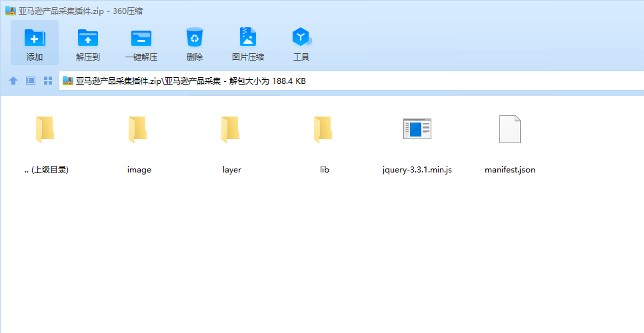The width and height of the screenshot is (644, 333).
Task: Select the manifest.json file icon
Action: 510,129
